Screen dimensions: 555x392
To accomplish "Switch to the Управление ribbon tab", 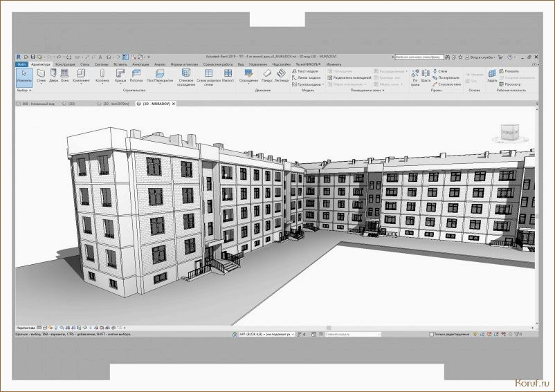I will pos(257,64).
